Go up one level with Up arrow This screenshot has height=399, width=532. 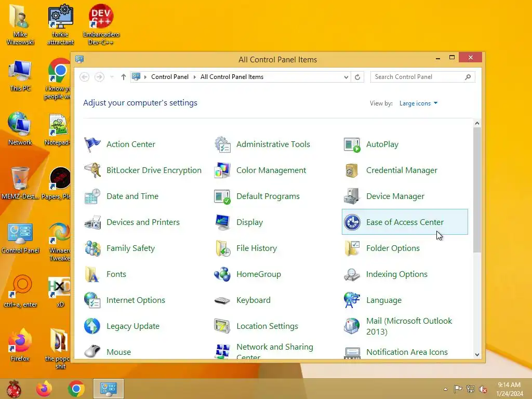124,77
